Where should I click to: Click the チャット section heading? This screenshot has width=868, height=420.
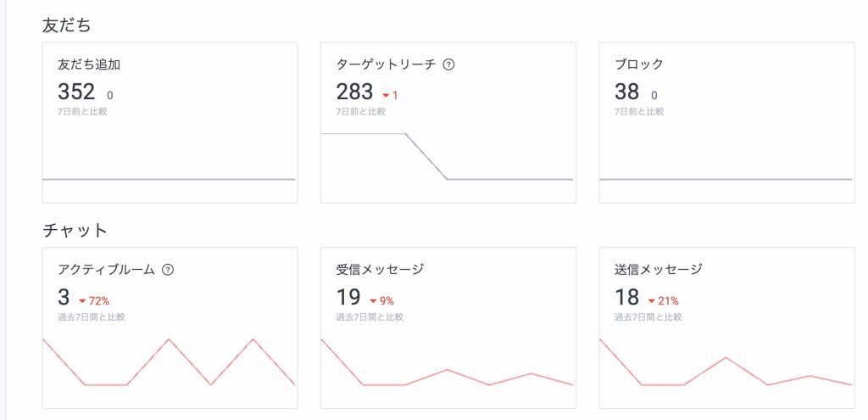(x=75, y=230)
